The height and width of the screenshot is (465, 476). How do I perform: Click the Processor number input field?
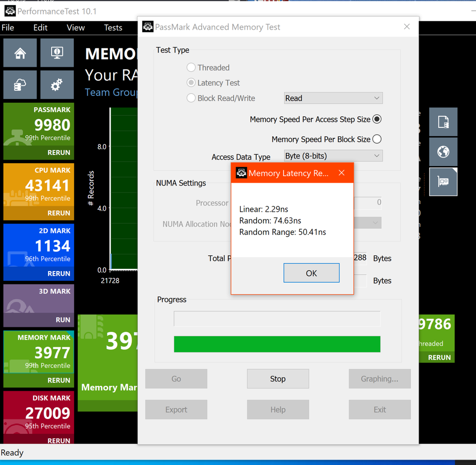tap(368, 203)
